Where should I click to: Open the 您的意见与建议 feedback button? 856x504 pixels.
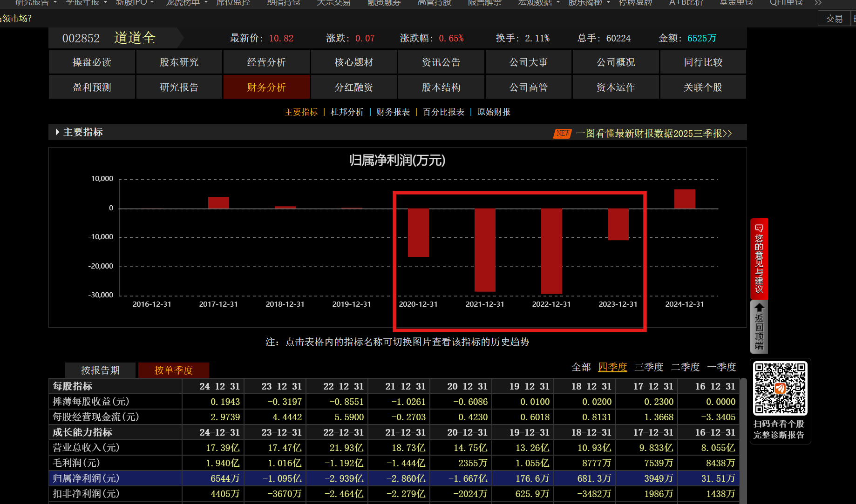(x=759, y=259)
